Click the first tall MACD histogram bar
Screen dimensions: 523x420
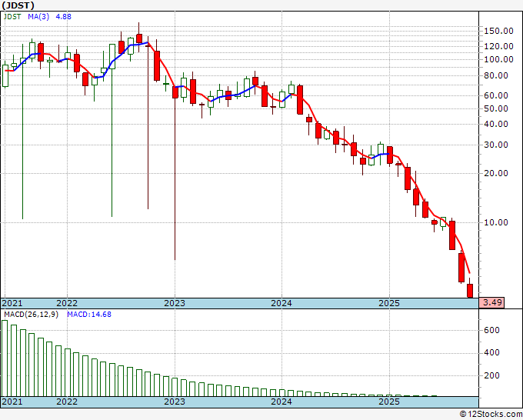pyautogui.click(x=5, y=358)
